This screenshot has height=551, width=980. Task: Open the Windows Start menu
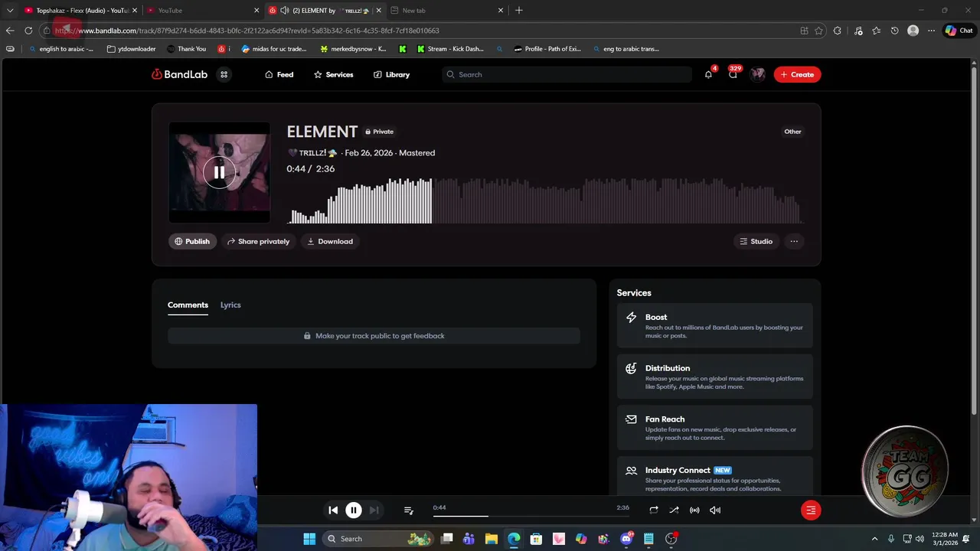click(x=309, y=539)
